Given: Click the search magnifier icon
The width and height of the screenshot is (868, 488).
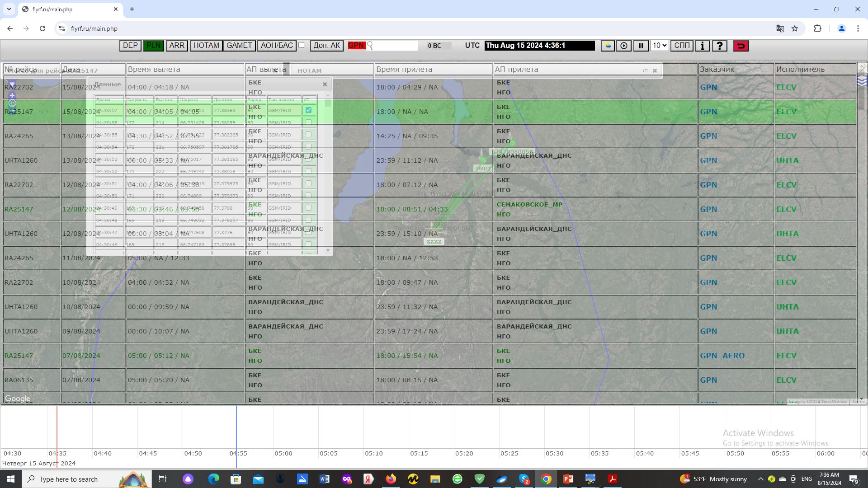Looking at the screenshot, I should tap(370, 46).
